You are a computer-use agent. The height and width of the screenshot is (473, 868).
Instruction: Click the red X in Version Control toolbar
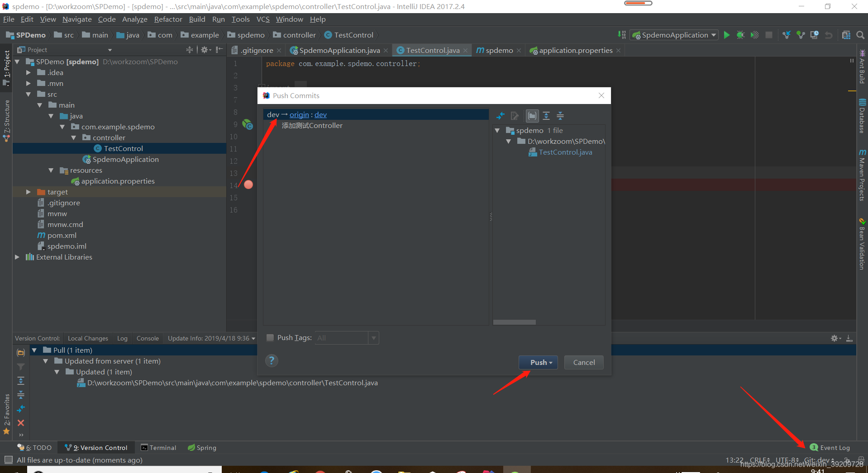click(x=21, y=423)
